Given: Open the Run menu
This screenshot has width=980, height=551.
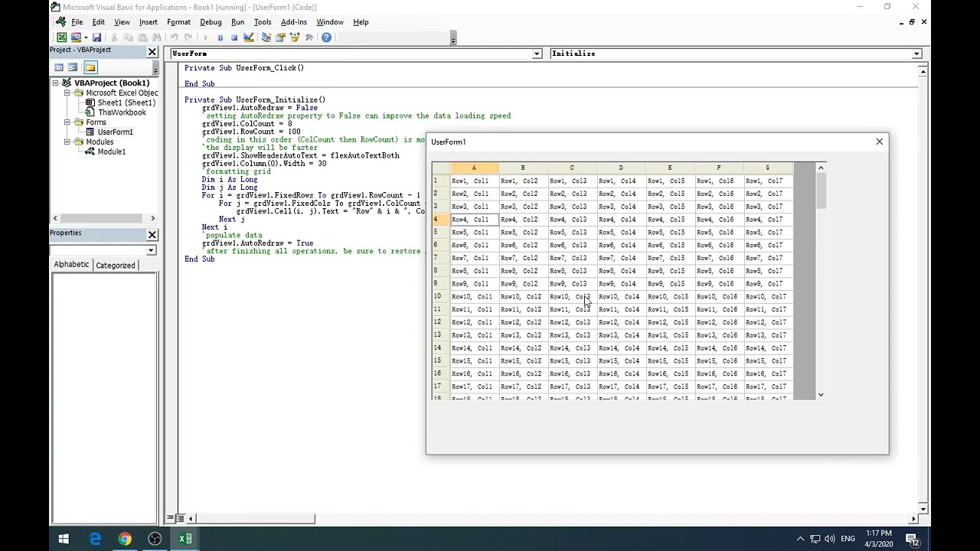Looking at the screenshot, I should pyautogui.click(x=238, y=22).
